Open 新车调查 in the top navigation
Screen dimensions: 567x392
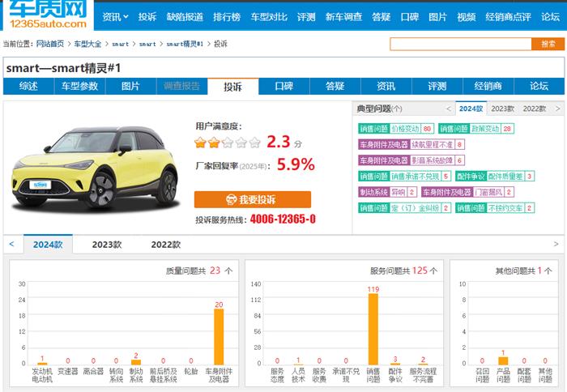coord(343,17)
